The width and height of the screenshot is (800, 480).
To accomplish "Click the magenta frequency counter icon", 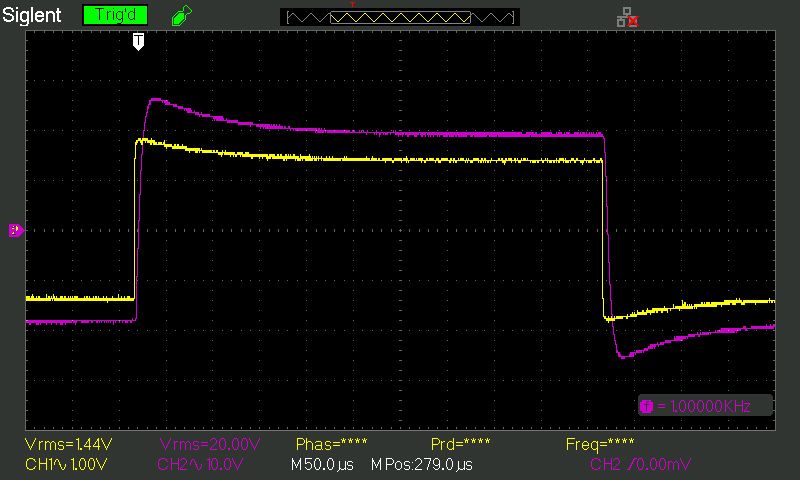I will click(x=646, y=407).
